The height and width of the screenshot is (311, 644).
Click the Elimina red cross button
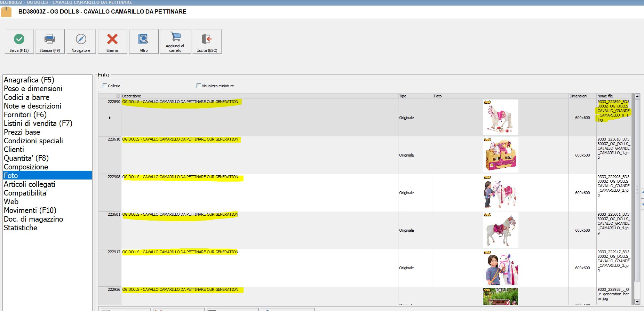click(112, 41)
